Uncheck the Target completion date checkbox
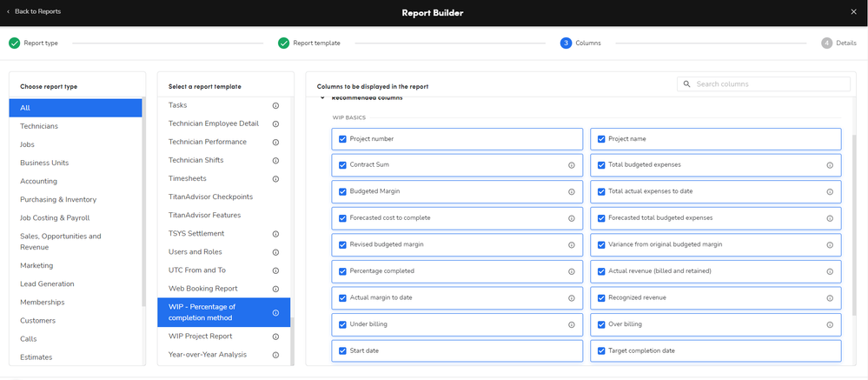The width and height of the screenshot is (868, 380). (600, 350)
